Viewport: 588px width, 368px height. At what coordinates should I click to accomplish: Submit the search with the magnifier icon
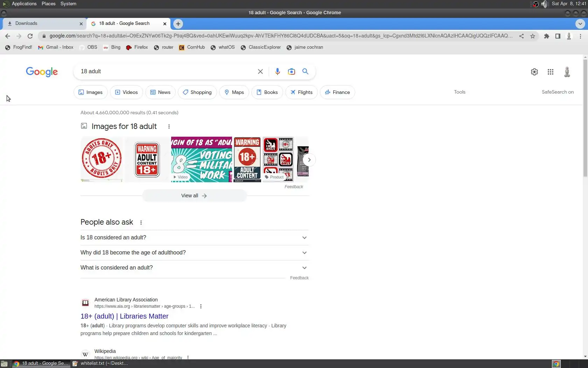[x=306, y=71]
